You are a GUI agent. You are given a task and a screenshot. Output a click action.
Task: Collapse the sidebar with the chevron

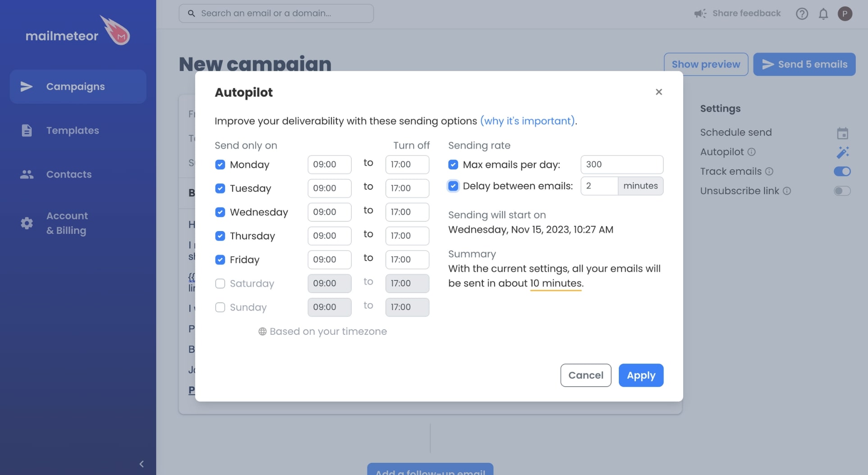click(142, 464)
